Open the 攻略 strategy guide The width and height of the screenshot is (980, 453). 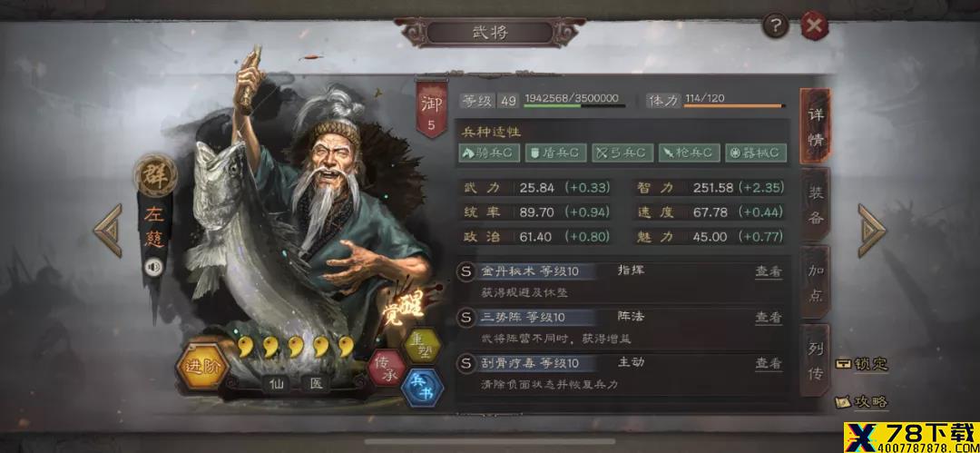863,401
